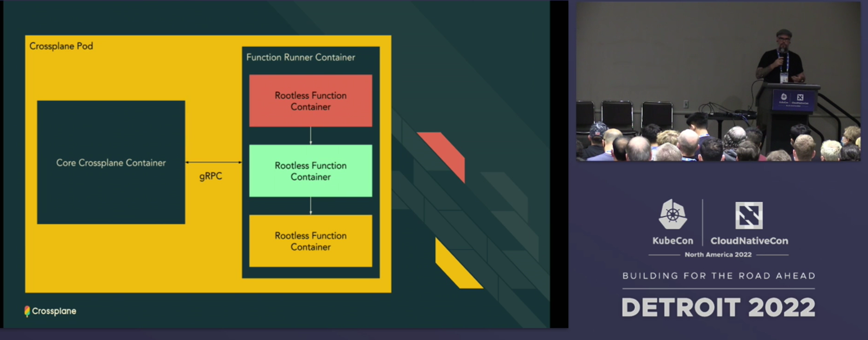
Task: Click the Core Crossplane Container box
Action: pos(111,163)
